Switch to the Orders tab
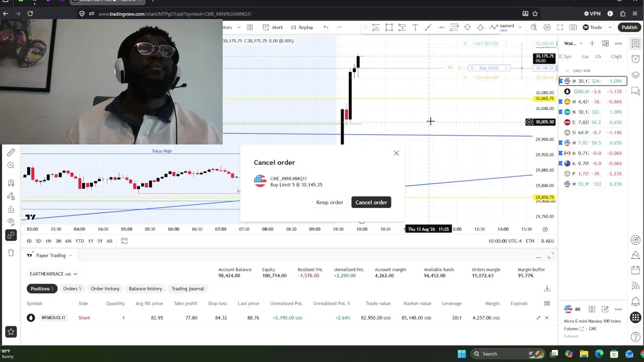 pyautogui.click(x=72, y=289)
